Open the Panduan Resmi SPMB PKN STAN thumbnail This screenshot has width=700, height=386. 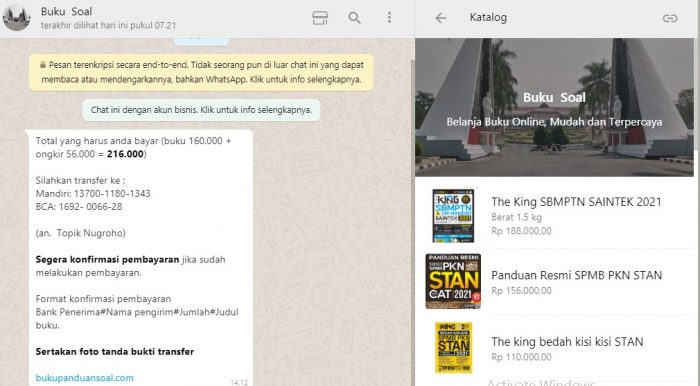(x=453, y=281)
